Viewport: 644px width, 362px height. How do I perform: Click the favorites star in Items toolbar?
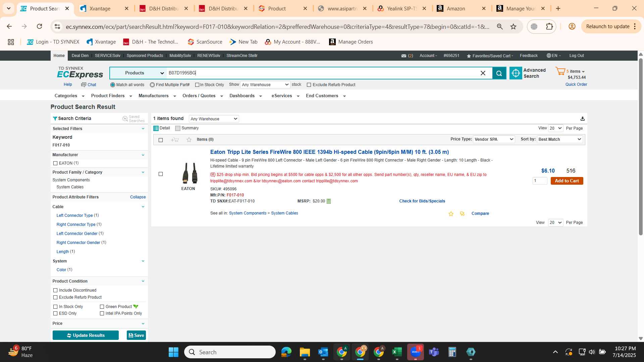tap(189, 140)
